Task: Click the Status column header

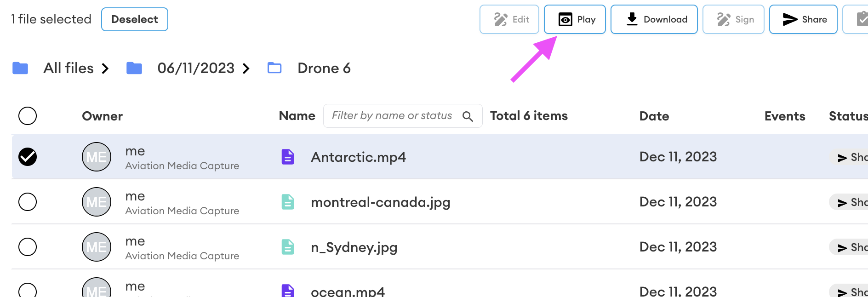Action: 848,116
